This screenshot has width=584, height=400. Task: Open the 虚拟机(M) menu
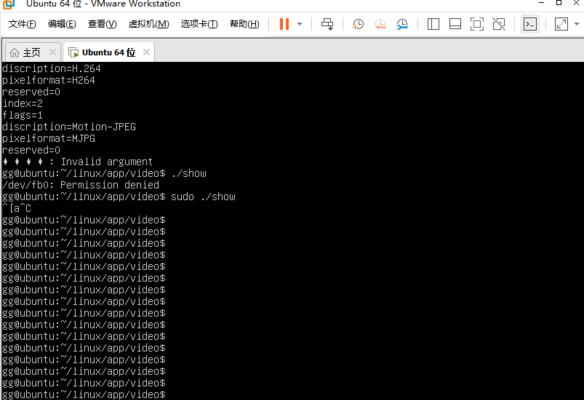[x=149, y=24]
